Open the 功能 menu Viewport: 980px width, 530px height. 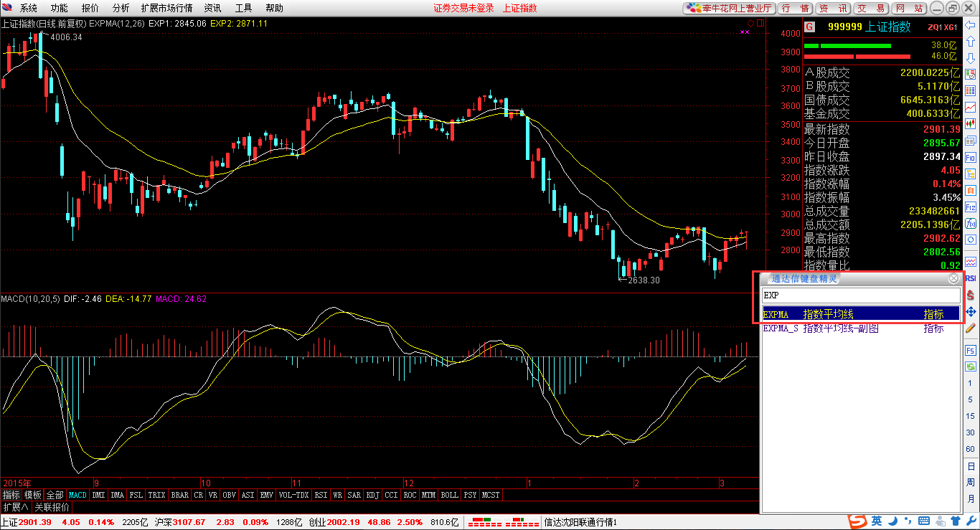click(x=60, y=8)
